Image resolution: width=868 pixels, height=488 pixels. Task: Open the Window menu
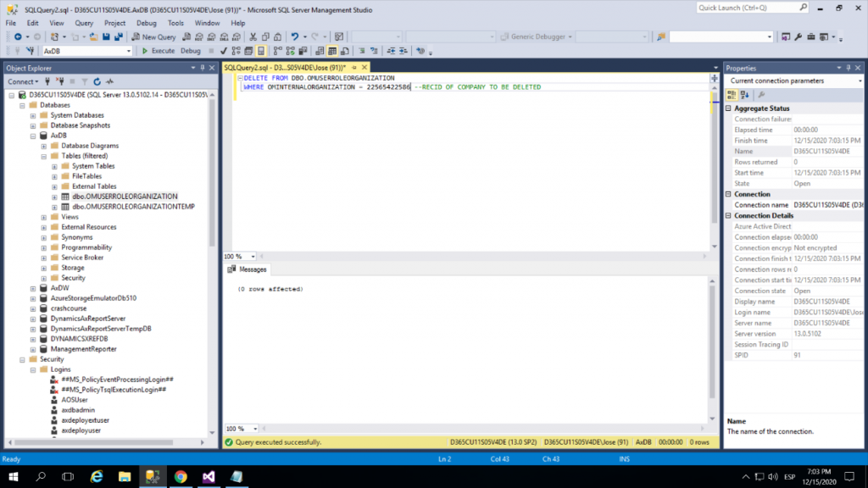tap(207, 23)
